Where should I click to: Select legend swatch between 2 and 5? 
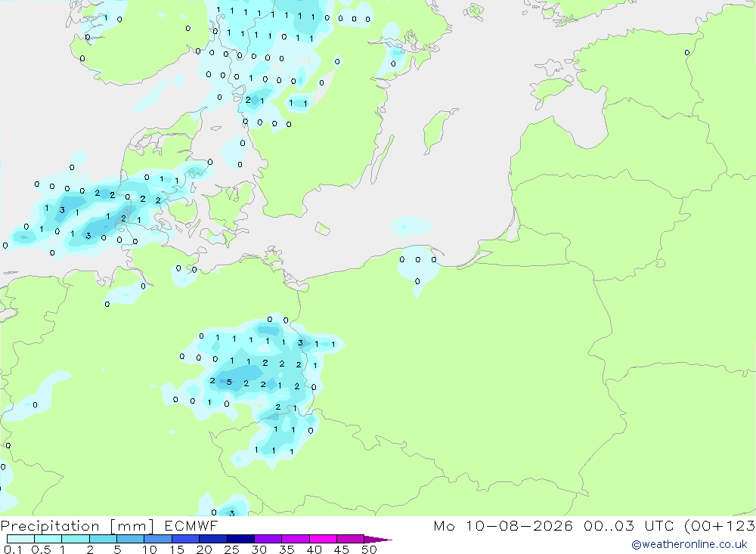point(103,539)
